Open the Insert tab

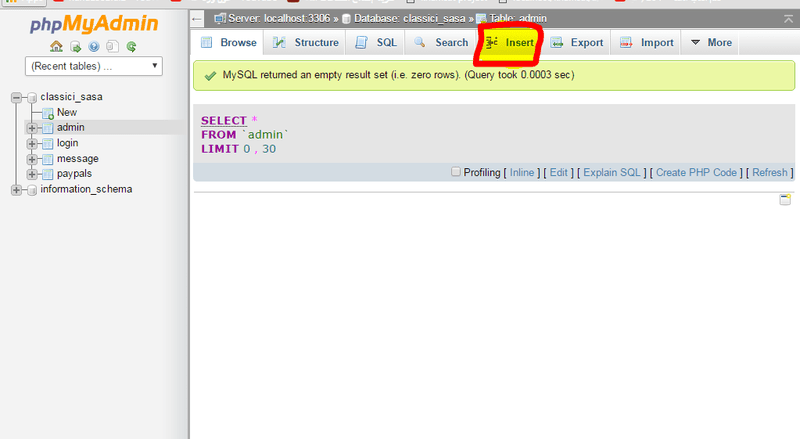click(x=509, y=42)
